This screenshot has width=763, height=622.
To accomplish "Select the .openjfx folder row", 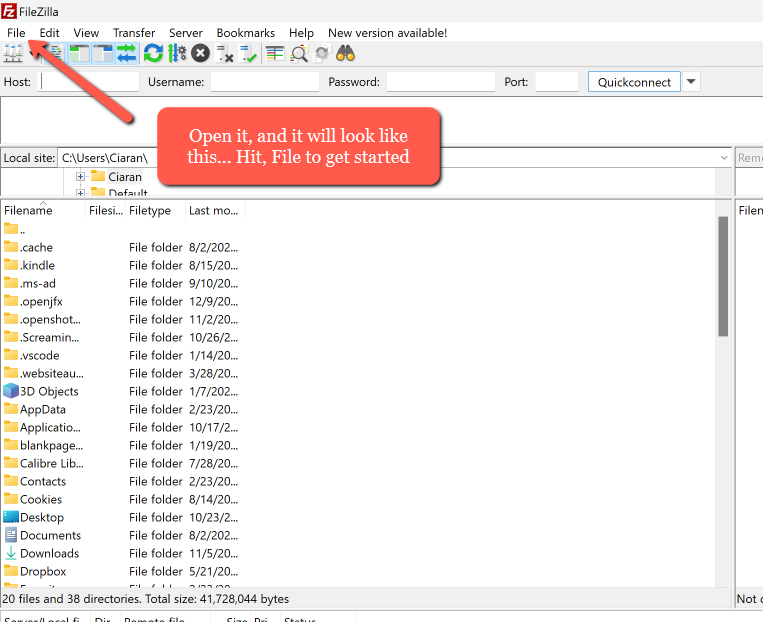I will [x=123, y=301].
